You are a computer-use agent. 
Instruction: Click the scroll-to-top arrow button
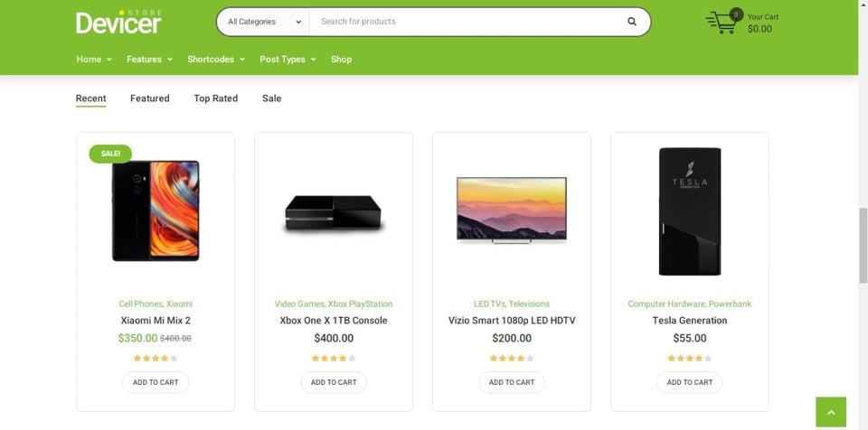click(831, 412)
